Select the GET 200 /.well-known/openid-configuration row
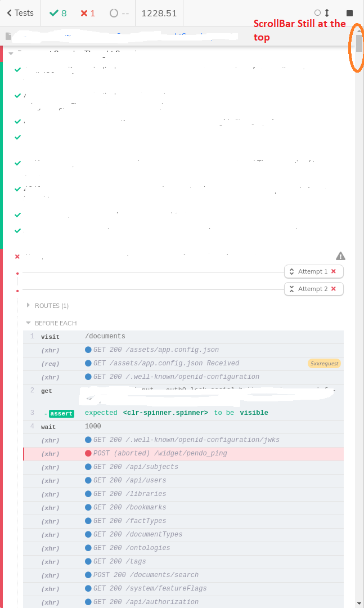Screen dimensions: 364x608 [x=183, y=377]
